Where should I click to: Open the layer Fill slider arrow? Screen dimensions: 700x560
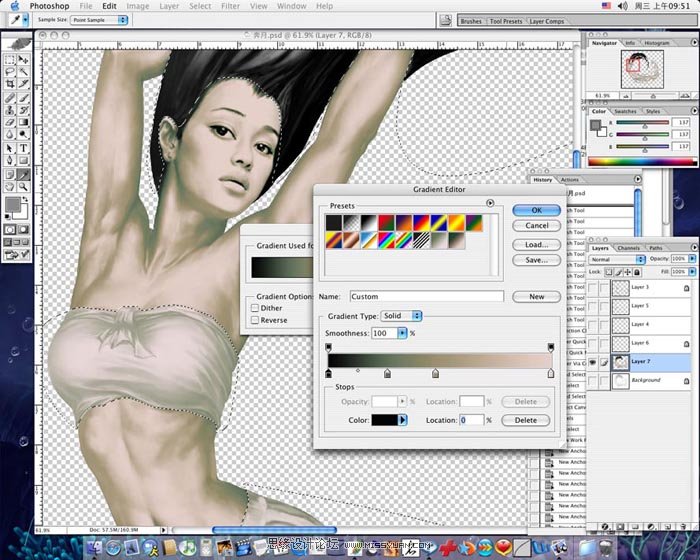click(x=692, y=272)
